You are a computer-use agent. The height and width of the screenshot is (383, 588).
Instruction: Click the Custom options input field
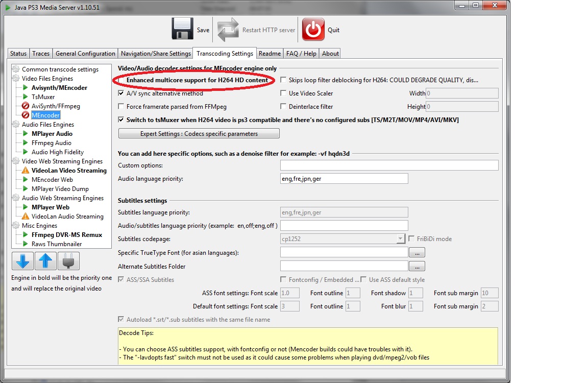[389, 165]
